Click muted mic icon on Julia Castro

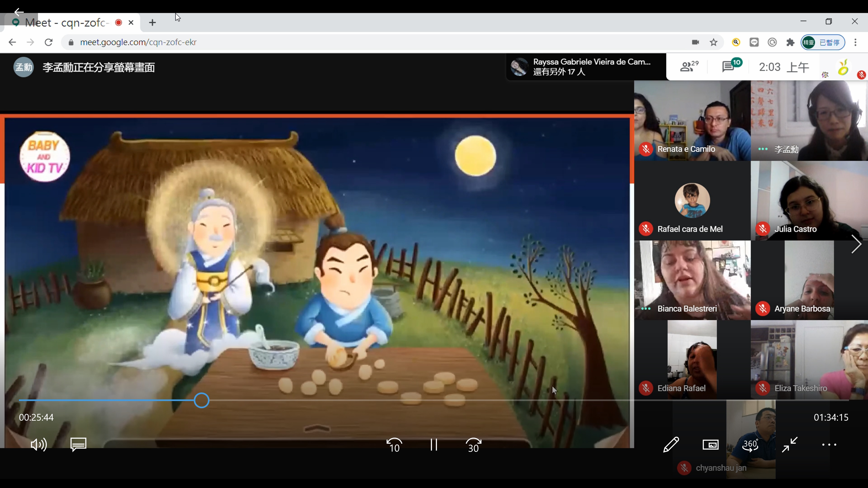point(763,229)
